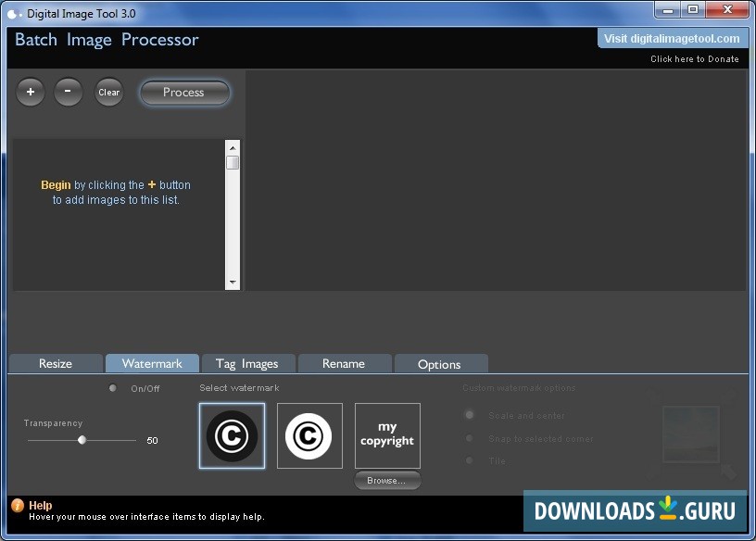Select 'Snap to selected corner' option
The image size is (756, 541).
469,438
